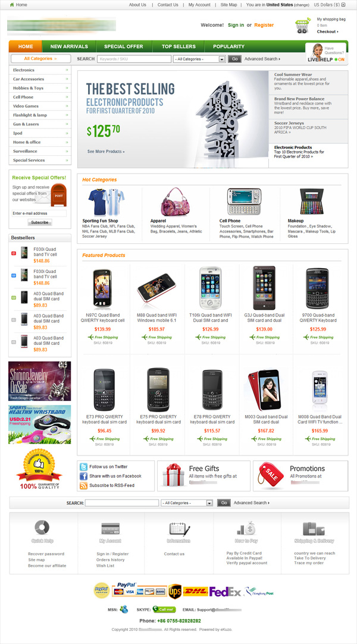Click the Skype Call me button
Screen dimensions: 357x644
coord(164,610)
